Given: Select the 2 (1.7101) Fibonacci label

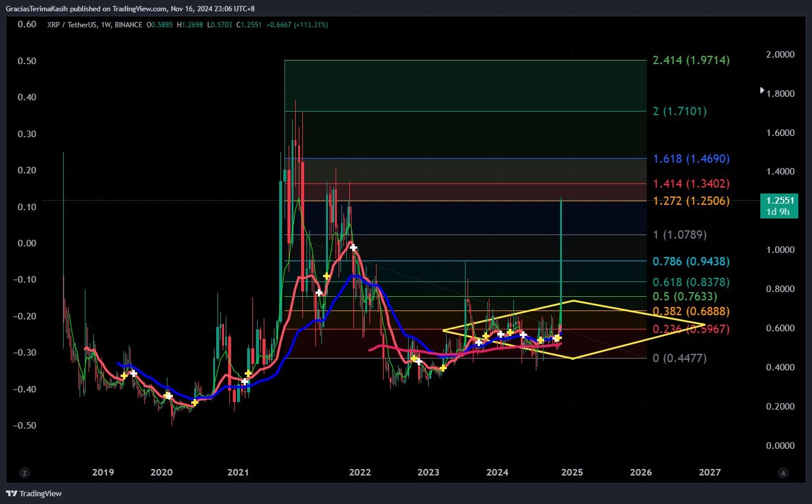Looking at the screenshot, I should point(680,111).
